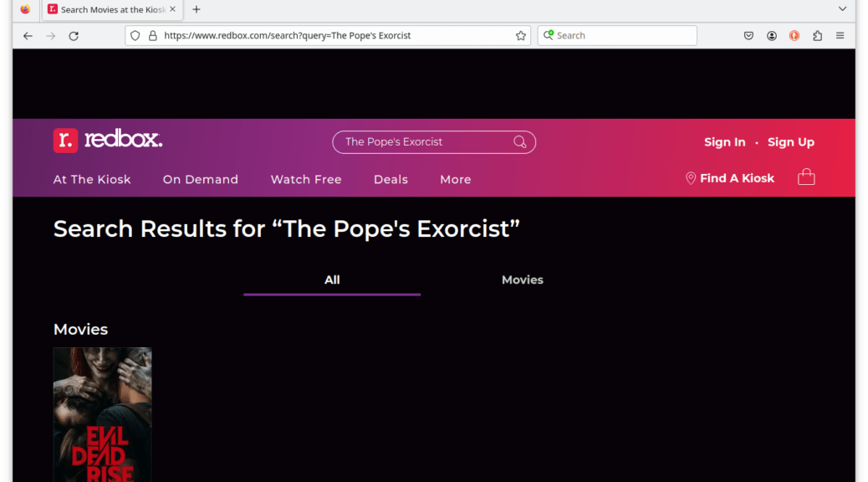Open the extensions puzzle-piece icon

point(817,35)
